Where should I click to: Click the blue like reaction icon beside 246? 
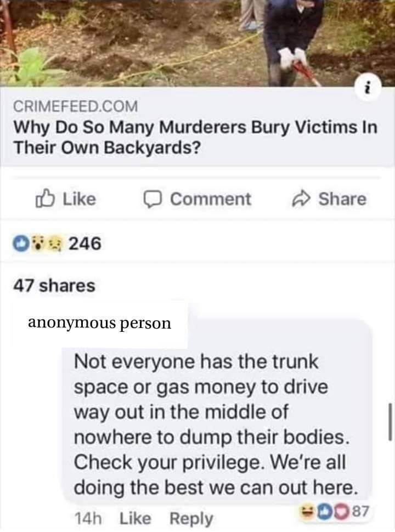point(21,244)
